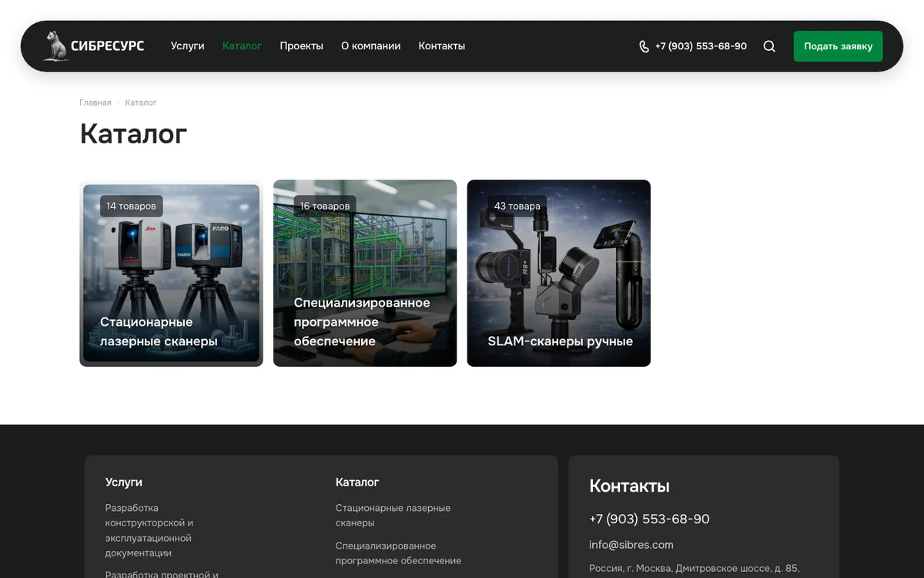This screenshot has width=924, height=578.
Task: Open Специализированное программное обеспечение category card
Action: tap(365, 274)
